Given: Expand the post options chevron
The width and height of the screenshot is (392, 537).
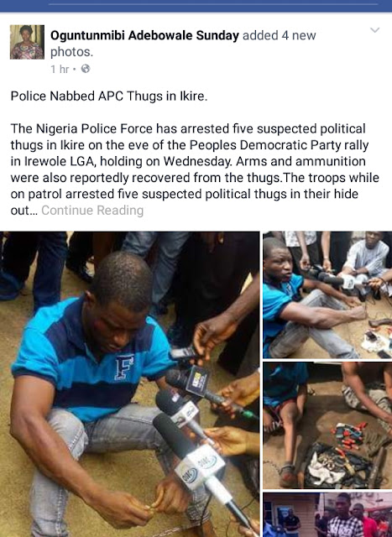Looking at the screenshot, I should [375, 30].
